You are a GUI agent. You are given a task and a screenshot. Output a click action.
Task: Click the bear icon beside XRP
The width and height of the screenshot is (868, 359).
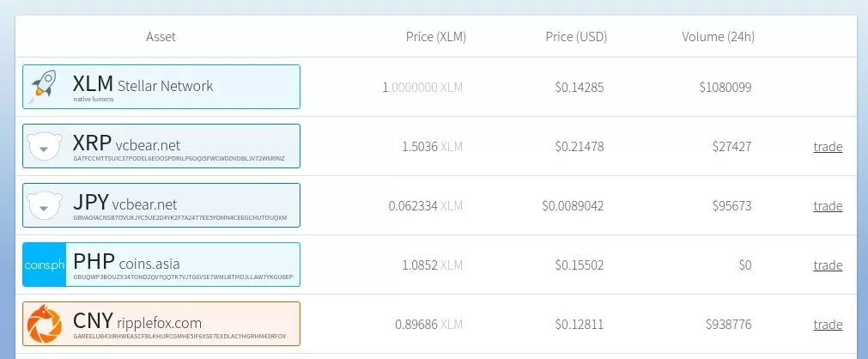pyautogui.click(x=45, y=147)
